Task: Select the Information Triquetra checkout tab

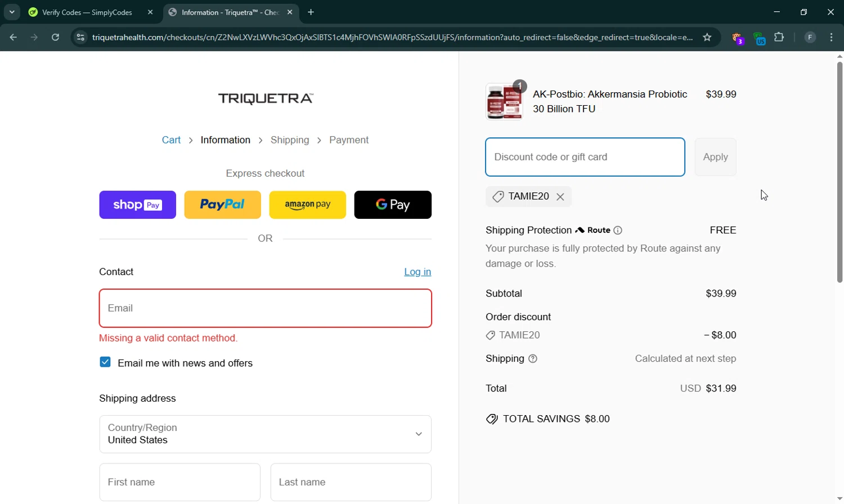Action: 231,12
